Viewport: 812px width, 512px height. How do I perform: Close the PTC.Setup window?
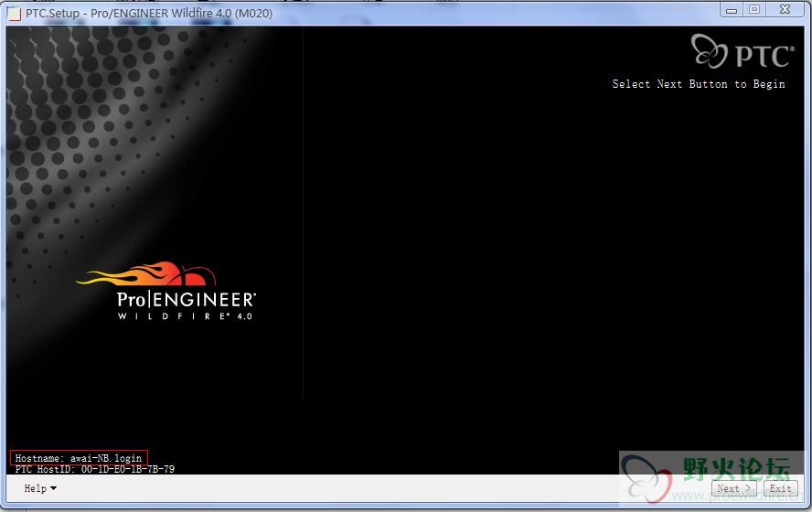785,10
